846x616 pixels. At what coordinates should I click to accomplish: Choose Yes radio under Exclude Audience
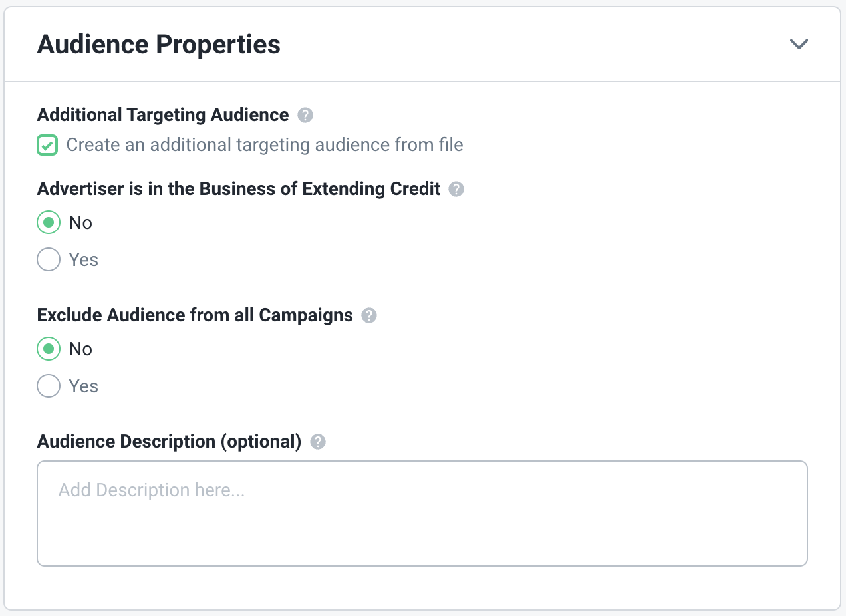tap(49, 386)
